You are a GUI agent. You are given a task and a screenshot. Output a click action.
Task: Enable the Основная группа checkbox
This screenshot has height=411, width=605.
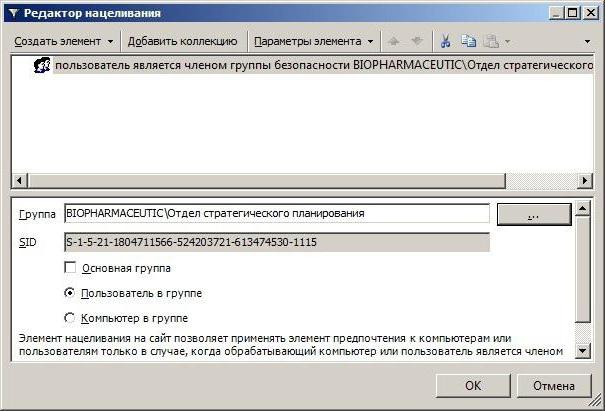(70, 267)
